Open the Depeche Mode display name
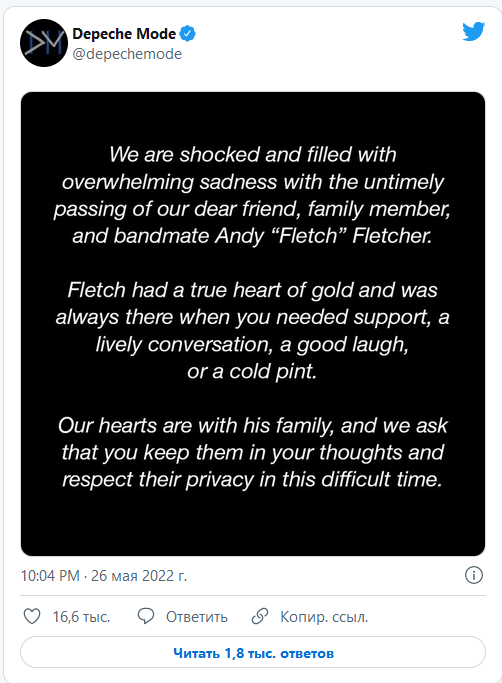This screenshot has height=683, width=502. [x=124, y=34]
